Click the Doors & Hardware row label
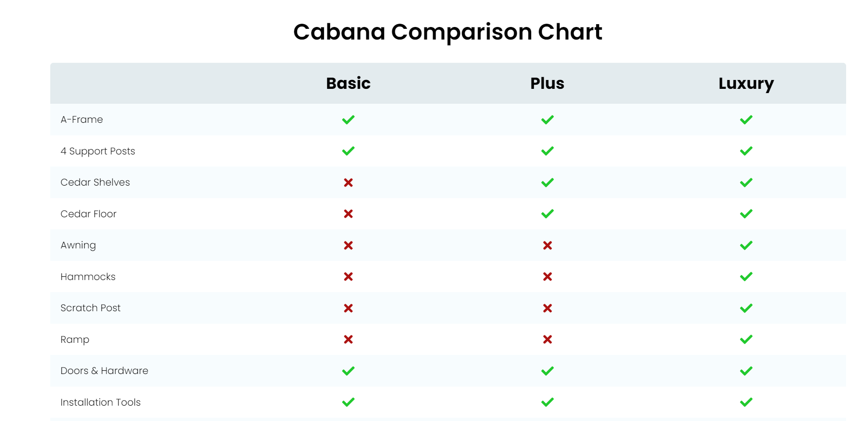Viewport: 868px width, 421px height. point(104,371)
